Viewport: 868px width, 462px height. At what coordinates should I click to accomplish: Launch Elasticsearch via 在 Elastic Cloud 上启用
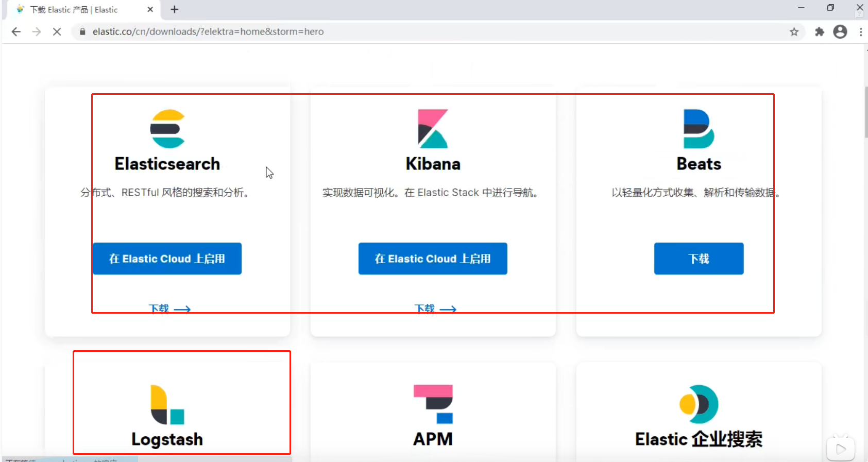point(167,259)
